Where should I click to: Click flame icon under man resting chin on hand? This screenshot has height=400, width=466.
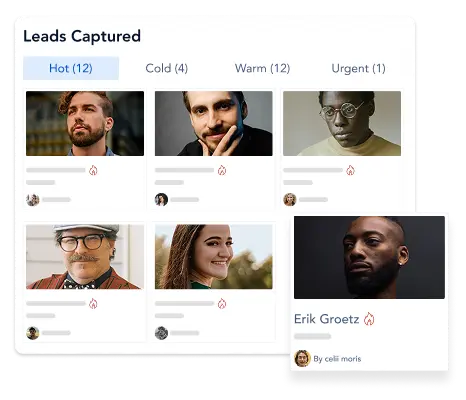tap(222, 170)
